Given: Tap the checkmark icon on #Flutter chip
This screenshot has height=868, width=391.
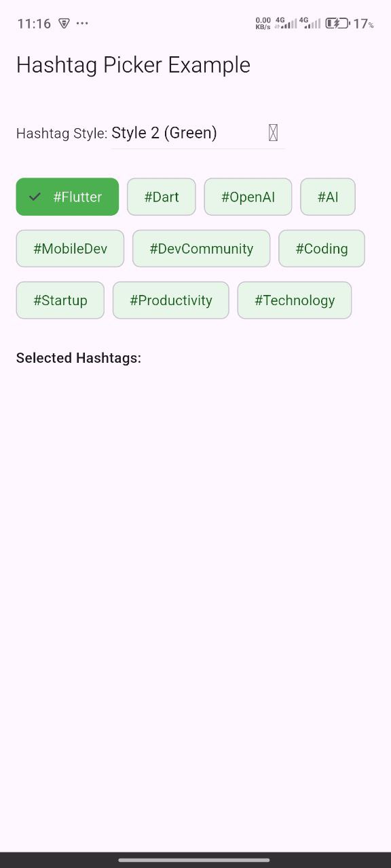Looking at the screenshot, I should pos(35,197).
